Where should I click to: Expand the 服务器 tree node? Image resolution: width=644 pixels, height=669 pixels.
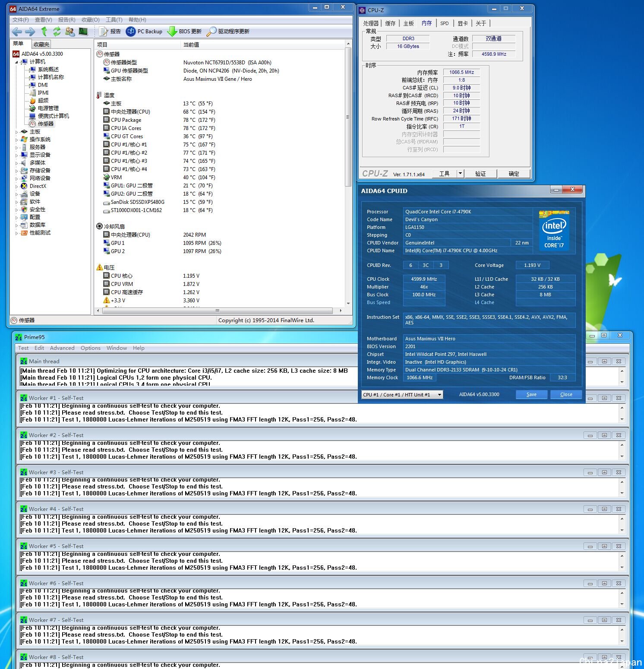click(x=17, y=147)
